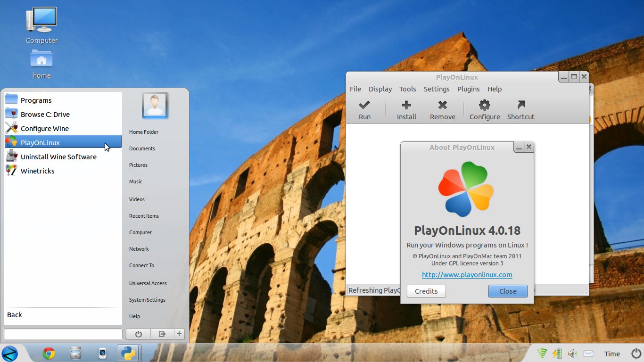Launch PlayOnLinux from the menu list
644x362 pixels.
[x=63, y=142]
